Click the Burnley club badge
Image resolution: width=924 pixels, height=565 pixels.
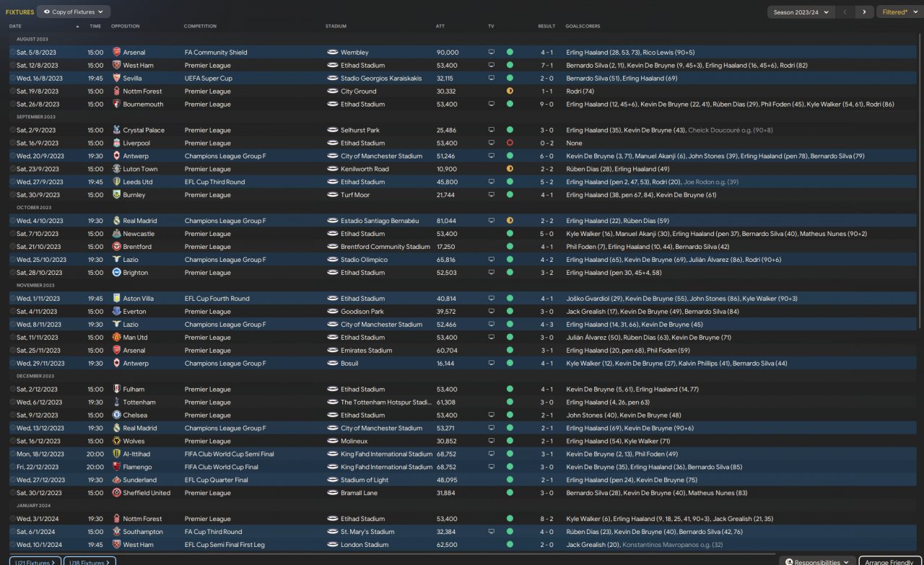pos(117,196)
